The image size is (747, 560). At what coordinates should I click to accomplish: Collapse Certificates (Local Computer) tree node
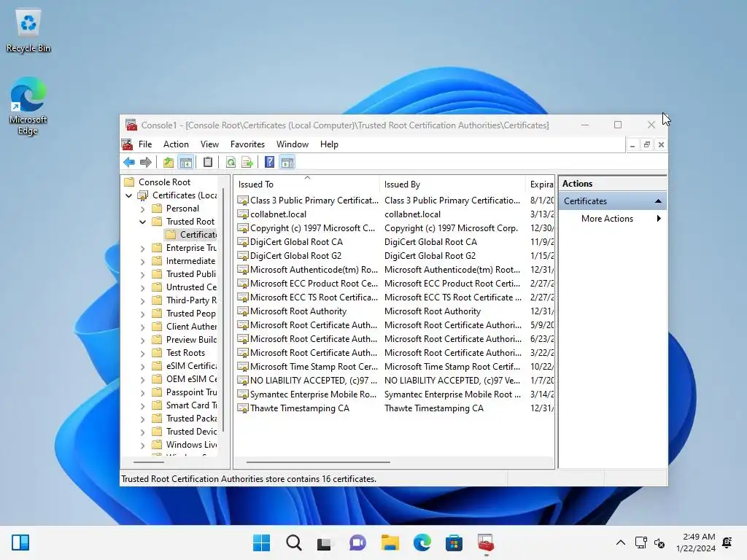pos(128,195)
